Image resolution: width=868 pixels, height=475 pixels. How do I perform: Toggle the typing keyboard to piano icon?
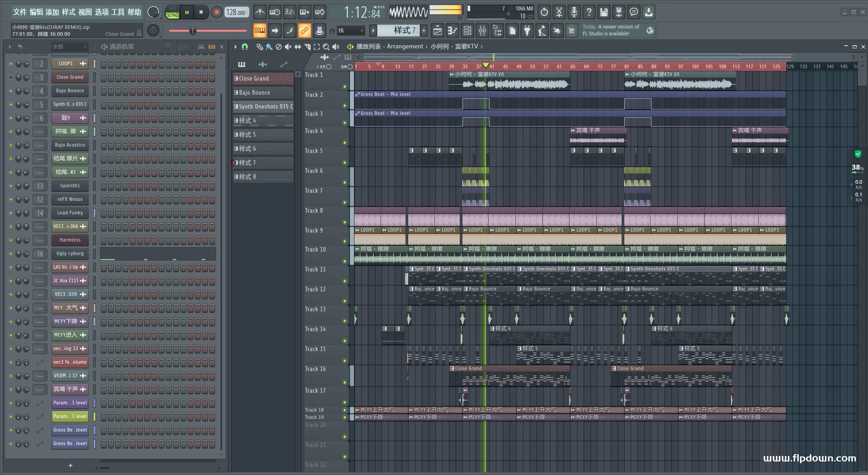[x=259, y=31]
